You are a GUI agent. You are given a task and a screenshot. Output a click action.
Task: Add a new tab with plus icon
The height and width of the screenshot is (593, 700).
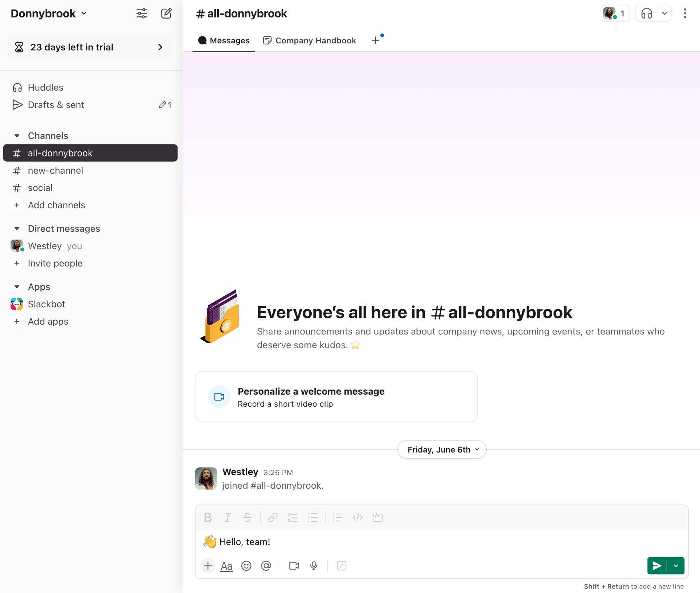pyautogui.click(x=375, y=40)
